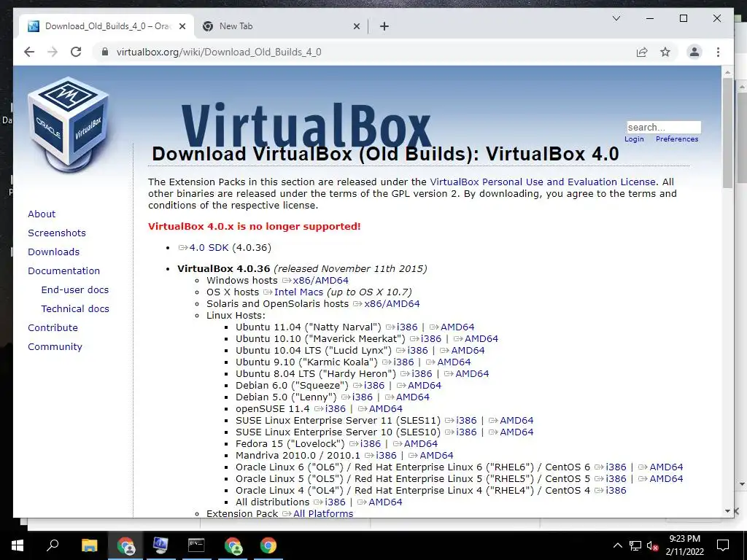Open a new tab with the plus button
The width and height of the screenshot is (747, 560).
point(384,26)
